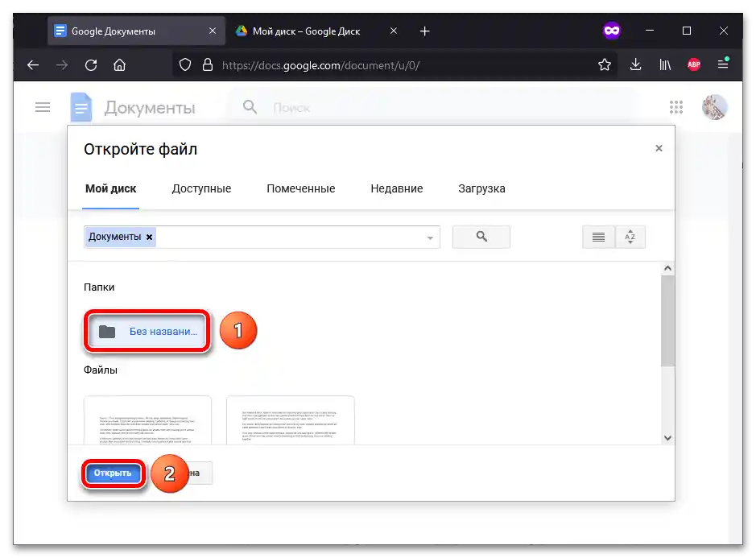Select the second document thumbnail

(291, 420)
